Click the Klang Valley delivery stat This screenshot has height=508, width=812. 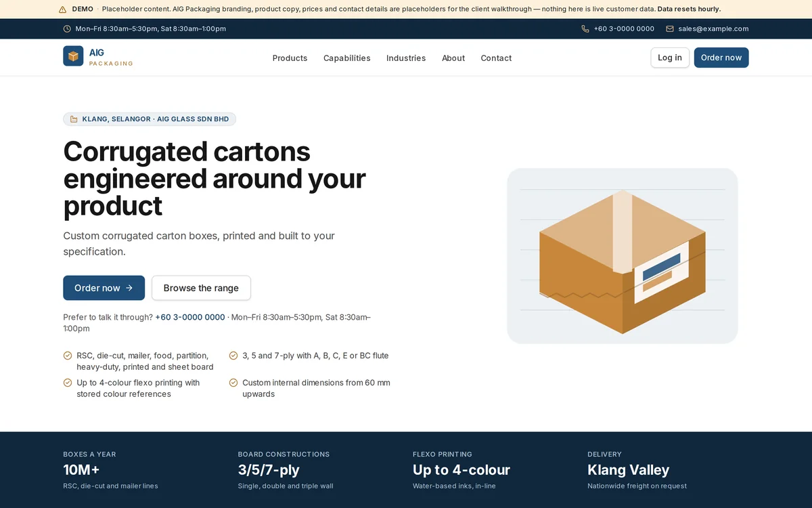tap(629, 470)
